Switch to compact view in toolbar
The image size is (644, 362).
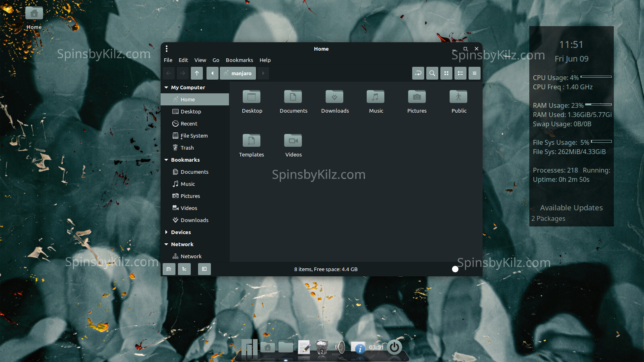pos(474,73)
